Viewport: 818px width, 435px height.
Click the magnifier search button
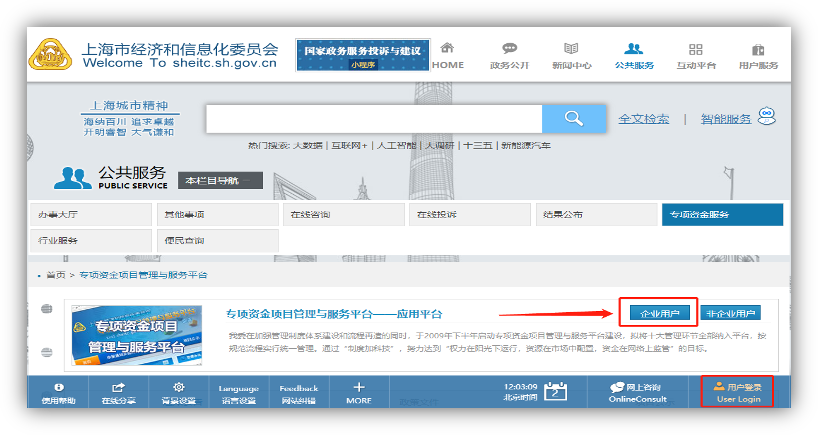(x=573, y=119)
